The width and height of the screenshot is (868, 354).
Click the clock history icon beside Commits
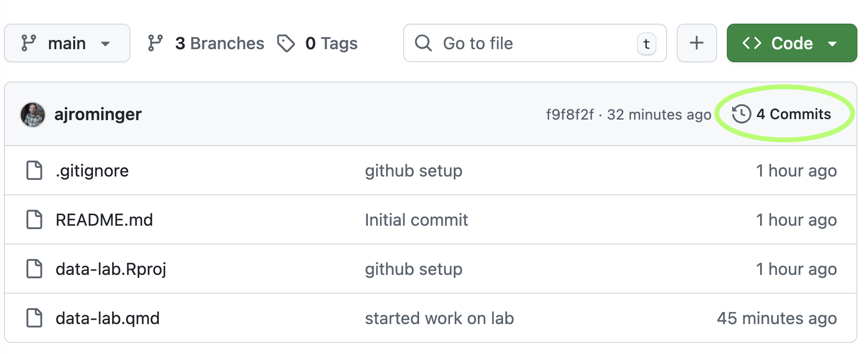(741, 114)
